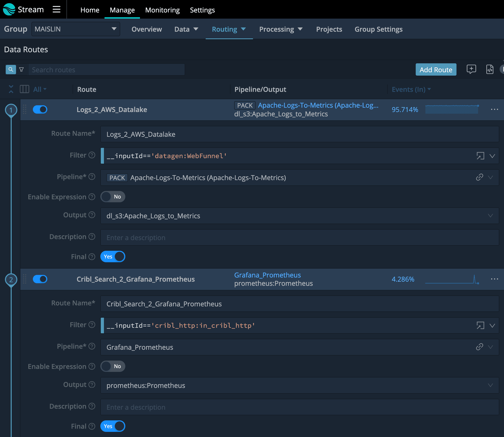The width and height of the screenshot is (504, 437).
Task: Switch to the Monitoring tab
Action: click(162, 10)
